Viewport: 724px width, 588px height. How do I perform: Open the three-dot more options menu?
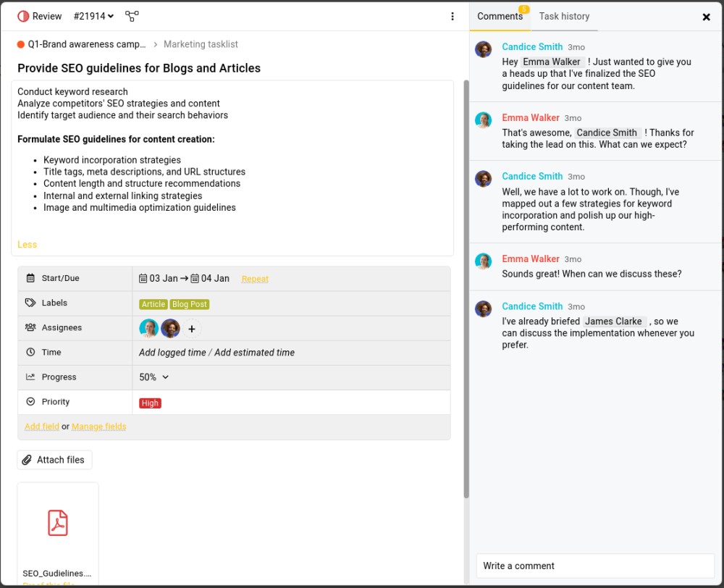point(452,16)
